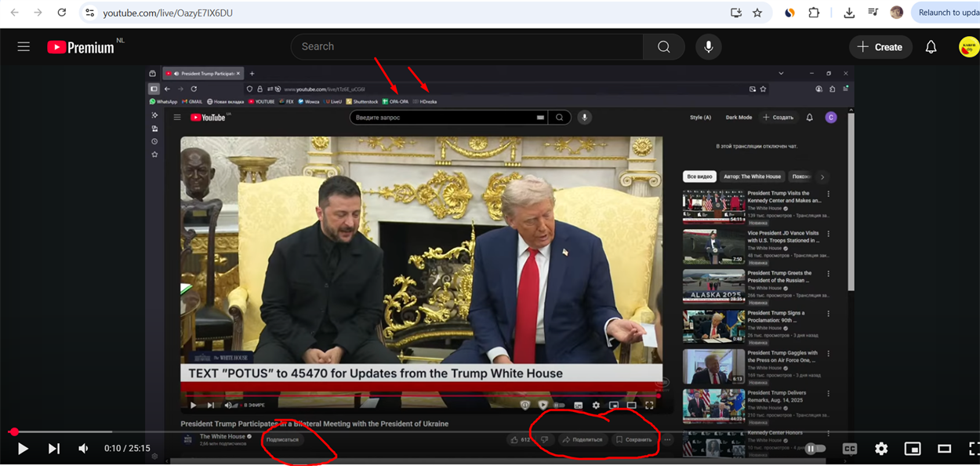980x466 pixels.
Task: Click the Введите запрос search box in recording
Action: click(448, 118)
